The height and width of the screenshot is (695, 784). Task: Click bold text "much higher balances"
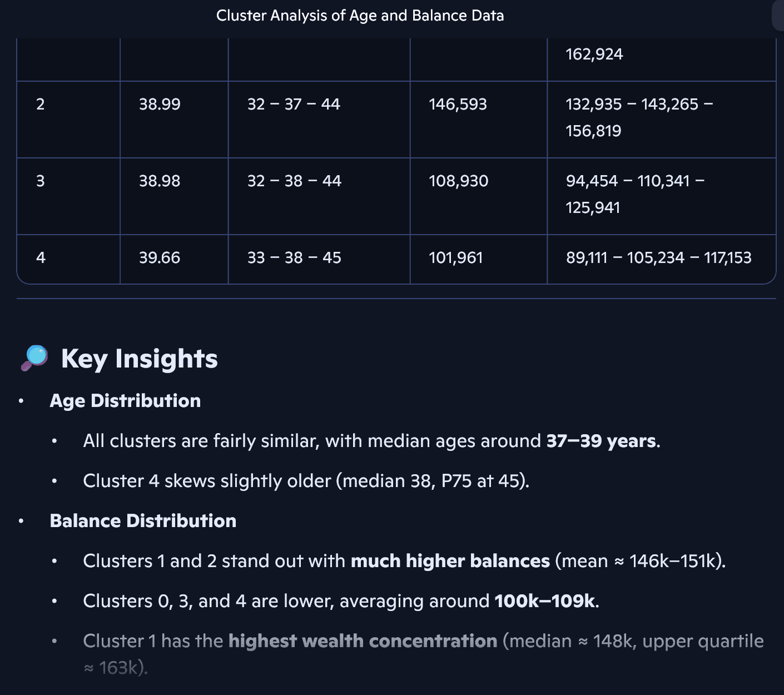450,561
